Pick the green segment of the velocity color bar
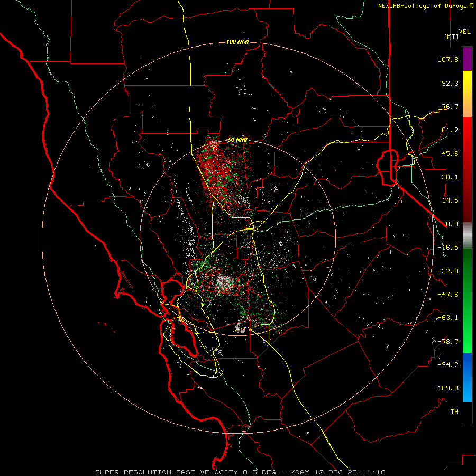The image size is (476, 476). (x=467, y=300)
